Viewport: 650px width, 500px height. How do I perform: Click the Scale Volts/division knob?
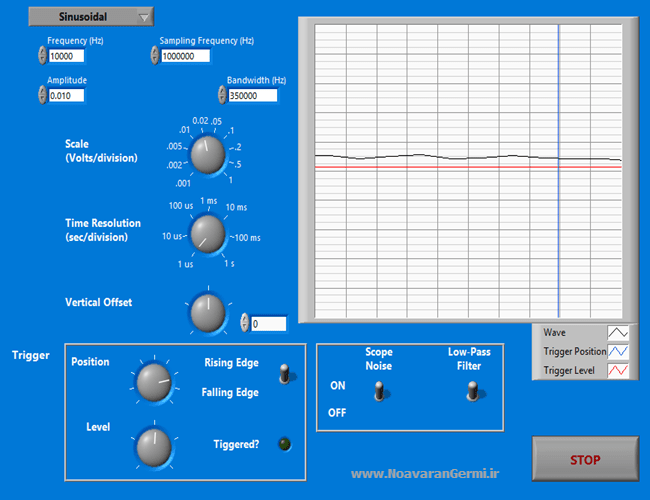click(208, 155)
